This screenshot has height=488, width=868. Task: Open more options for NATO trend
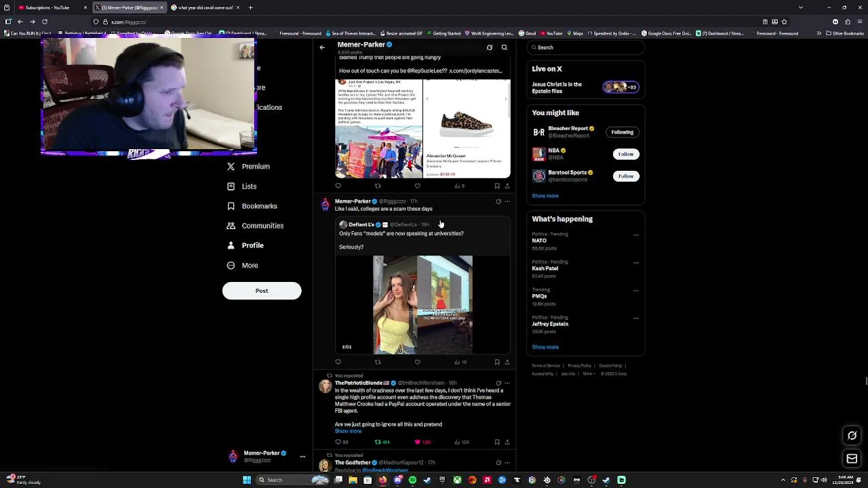pyautogui.click(x=636, y=235)
